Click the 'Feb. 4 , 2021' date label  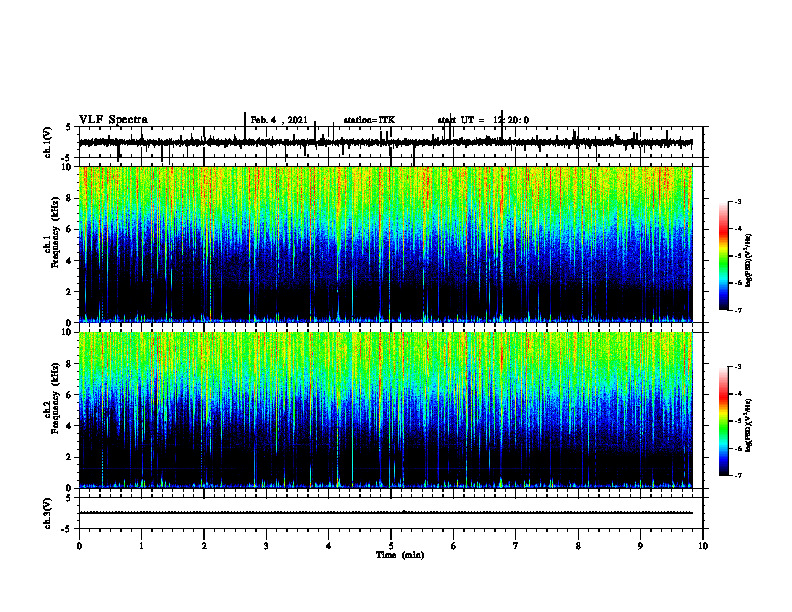pyautogui.click(x=279, y=120)
